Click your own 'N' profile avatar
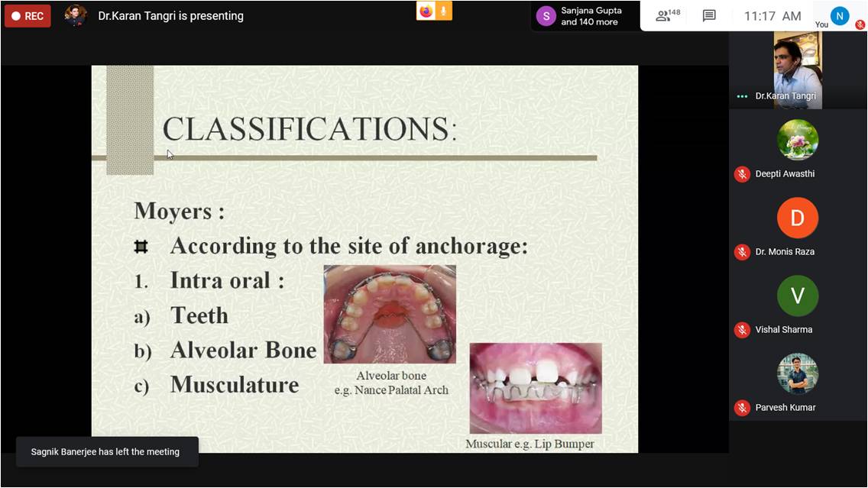Image resolution: width=868 pixels, height=488 pixels. pos(840,15)
